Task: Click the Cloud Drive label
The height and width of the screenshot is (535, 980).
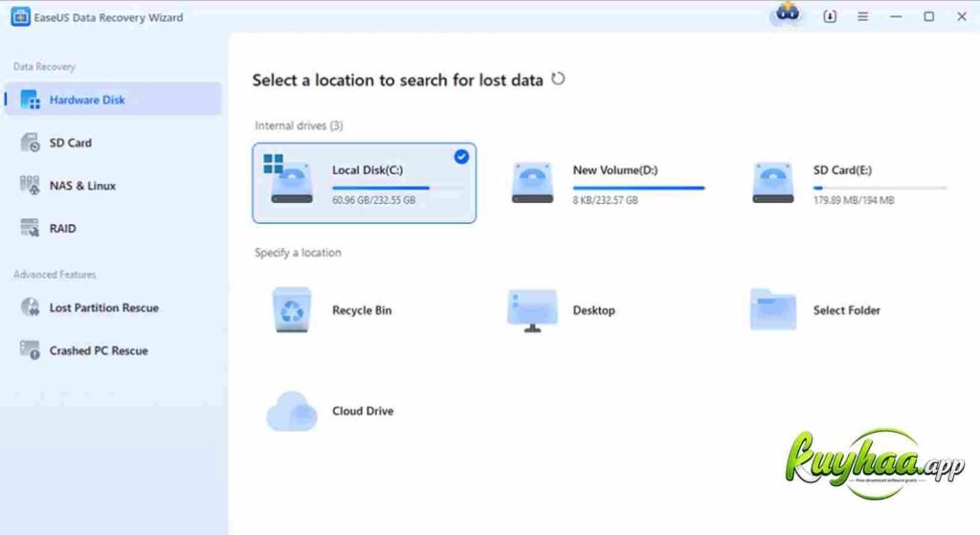Action: [x=363, y=412]
